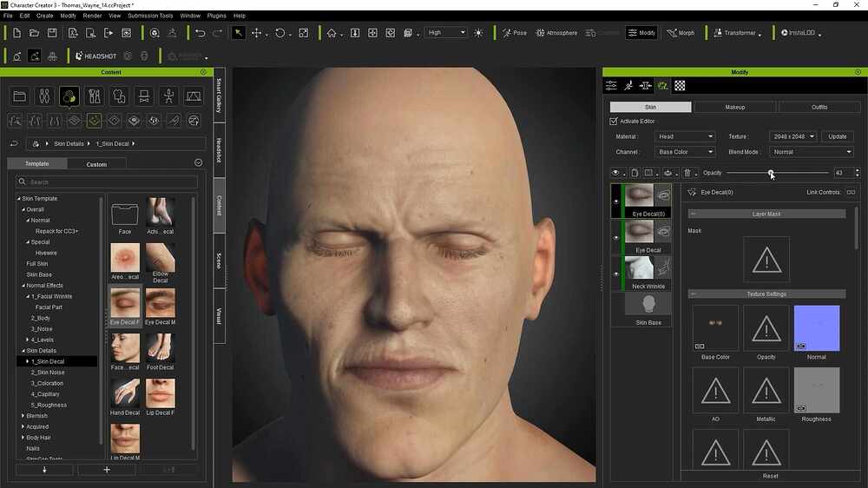This screenshot has height=488, width=868.
Task: Toggle the Link Controls switch
Action: (x=851, y=192)
